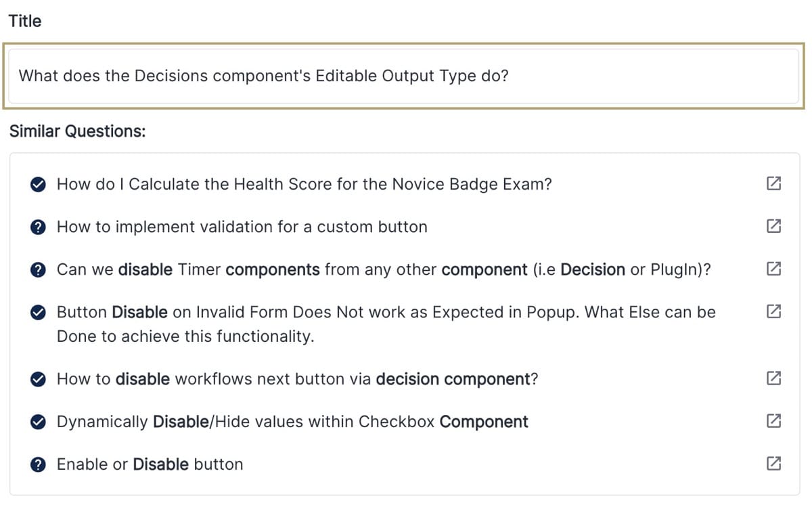Open external link for Button Disable Popup question

click(773, 312)
